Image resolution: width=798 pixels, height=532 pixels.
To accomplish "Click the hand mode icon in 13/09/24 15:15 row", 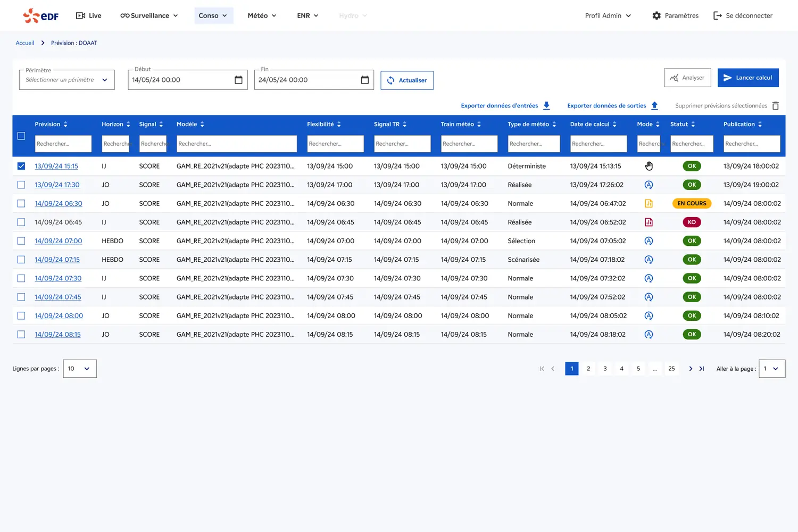I will [649, 166].
